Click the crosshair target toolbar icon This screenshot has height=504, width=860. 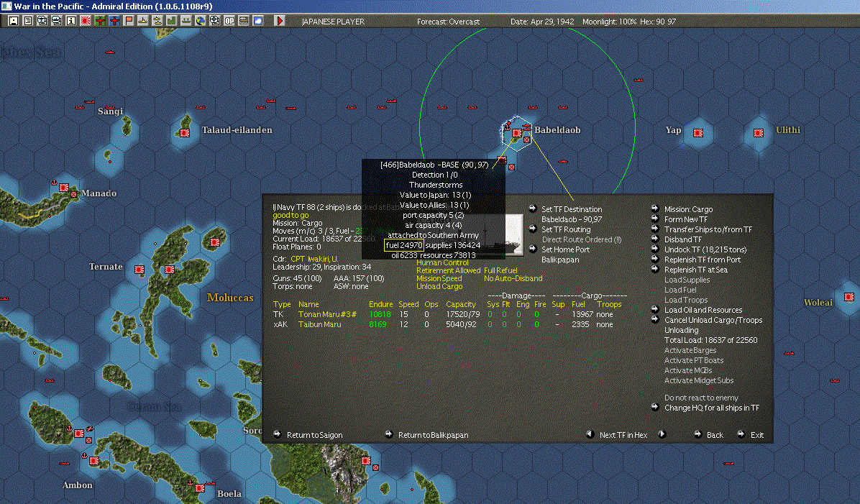coord(214,21)
